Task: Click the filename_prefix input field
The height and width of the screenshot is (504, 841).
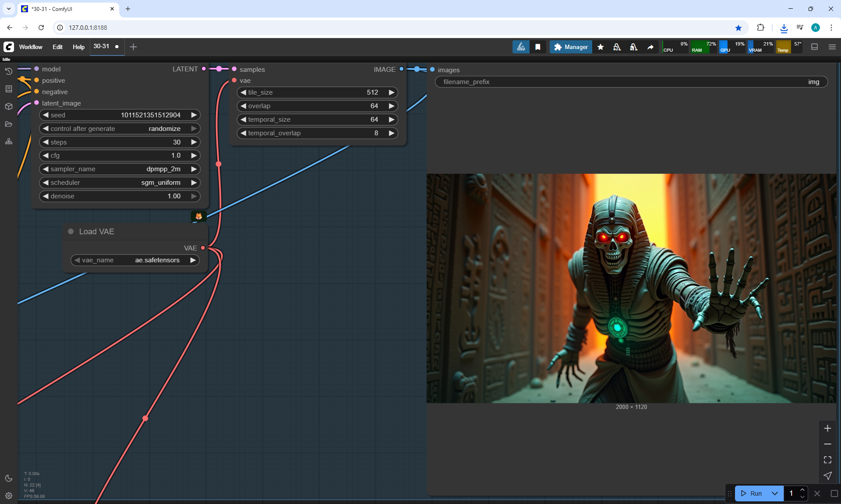Action: coord(631,82)
